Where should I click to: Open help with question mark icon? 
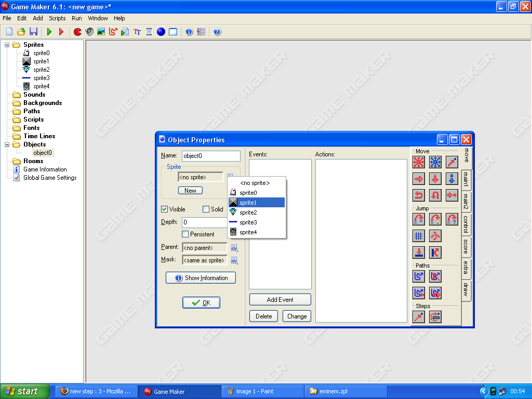(217, 32)
